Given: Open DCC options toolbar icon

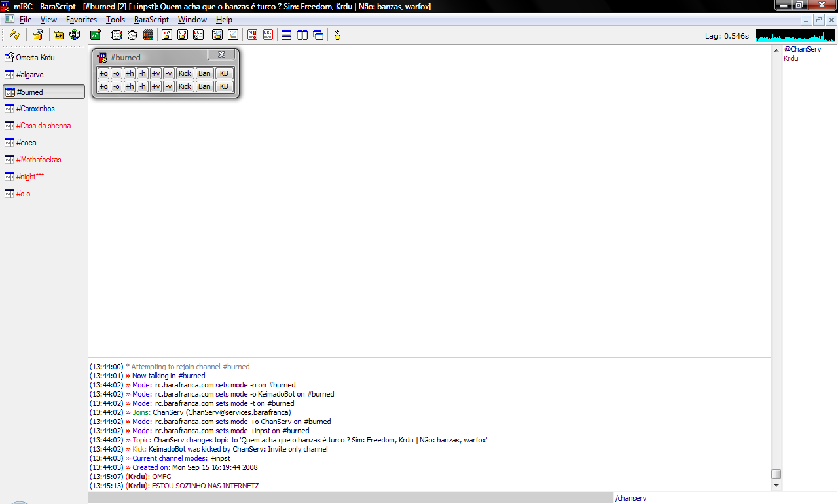Looking at the screenshot, I should point(198,35).
